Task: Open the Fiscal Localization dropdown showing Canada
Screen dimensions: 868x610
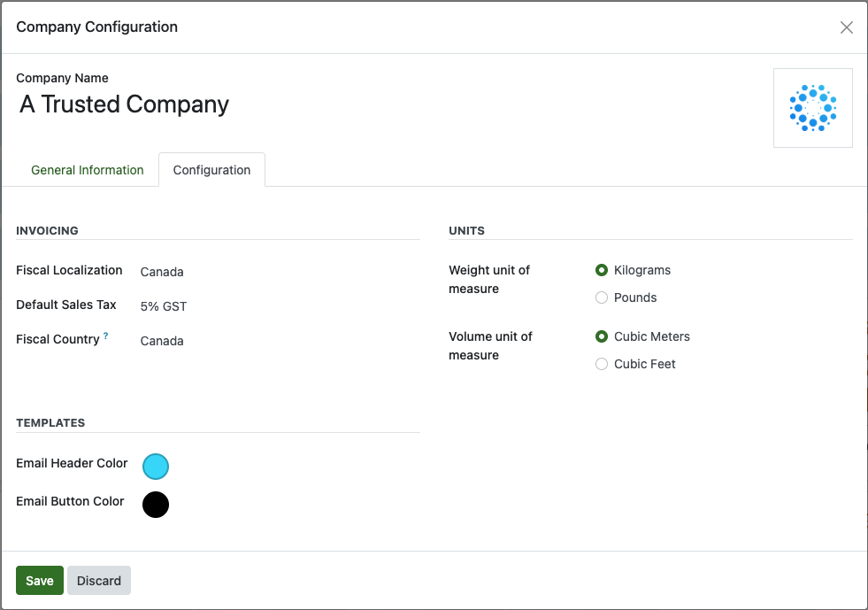Action: click(162, 272)
